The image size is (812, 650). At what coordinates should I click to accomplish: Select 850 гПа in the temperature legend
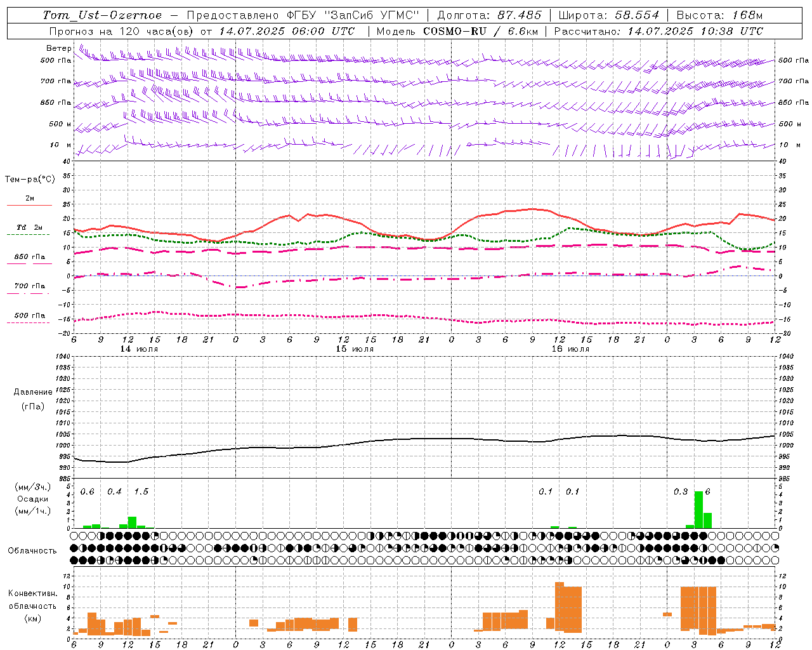pyautogui.click(x=30, y=256)
